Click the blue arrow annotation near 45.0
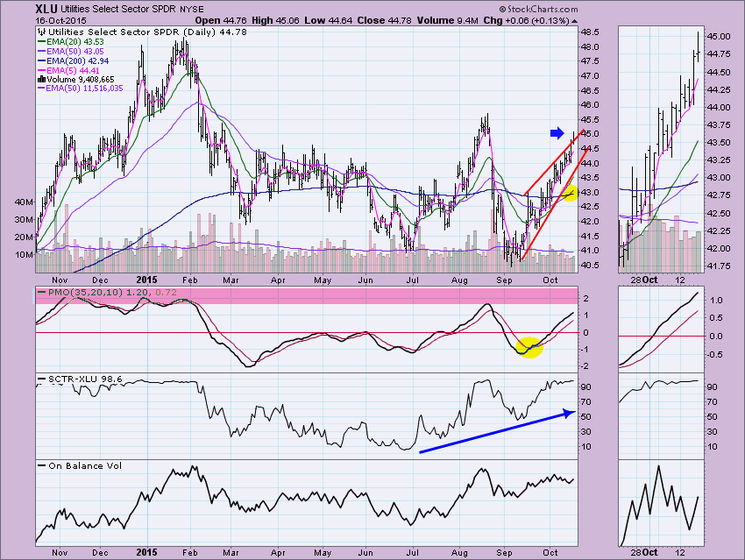Image resolution: width=745 pixels, height=560 pixels. [557, 133]
